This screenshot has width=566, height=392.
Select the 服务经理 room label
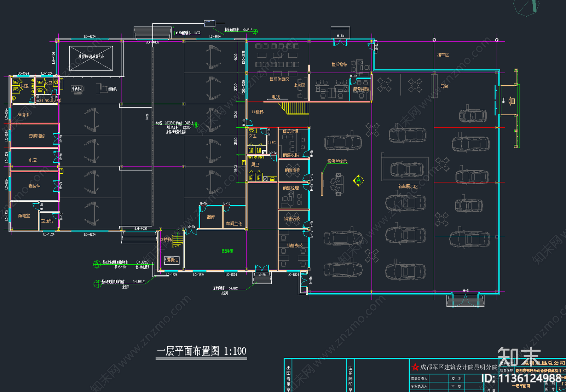[x=361, y=89]
